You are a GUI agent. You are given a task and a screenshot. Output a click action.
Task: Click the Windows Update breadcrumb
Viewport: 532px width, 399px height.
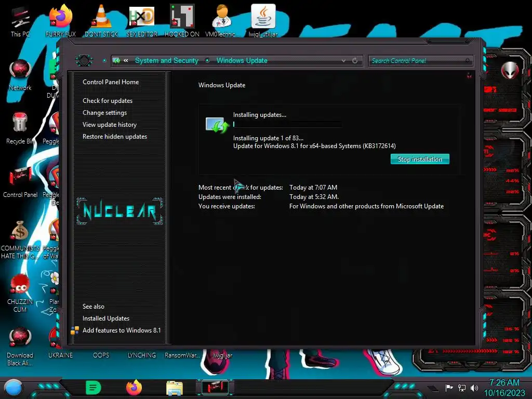[242, 60]
